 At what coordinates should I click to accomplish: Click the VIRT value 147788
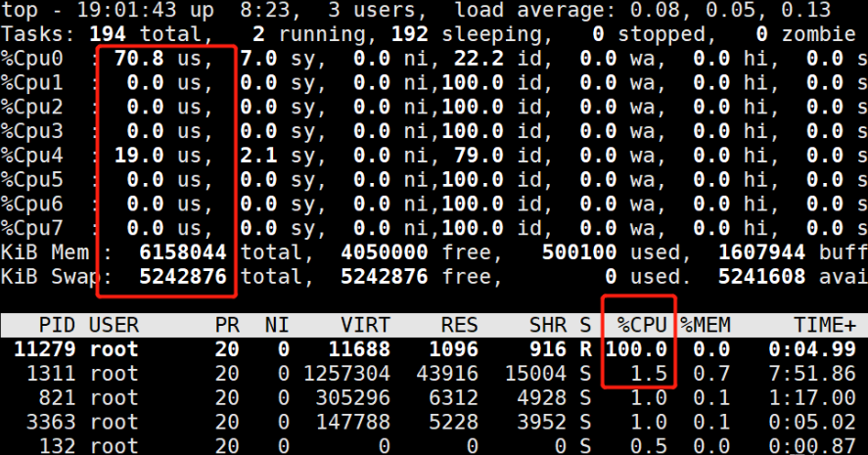pyautogui.click(x=353, y=423)
